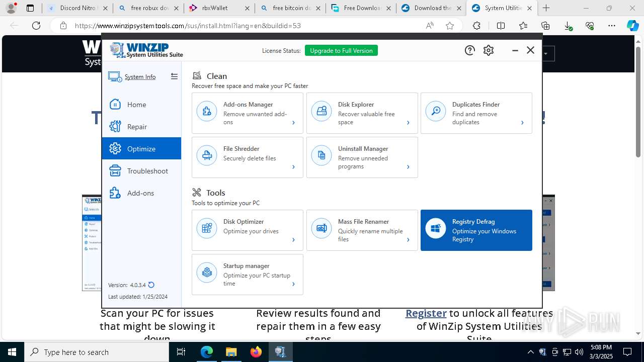Collapse sidebar with the hamburger menu icon
The height and width of the screenshot is (362, 644).
[x=174, y=76]
